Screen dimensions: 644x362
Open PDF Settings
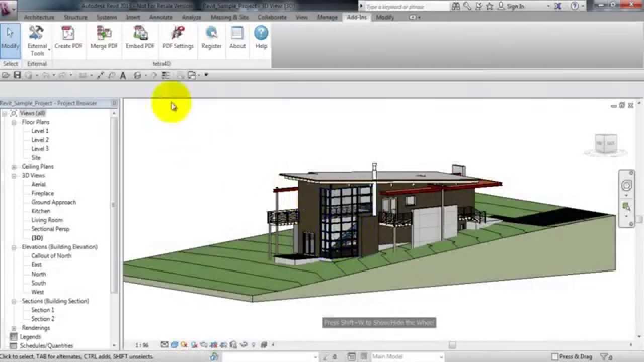178,38
